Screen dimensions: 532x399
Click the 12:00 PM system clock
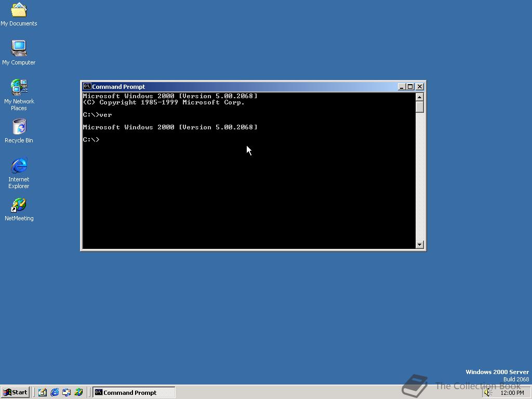pos(512,393)
